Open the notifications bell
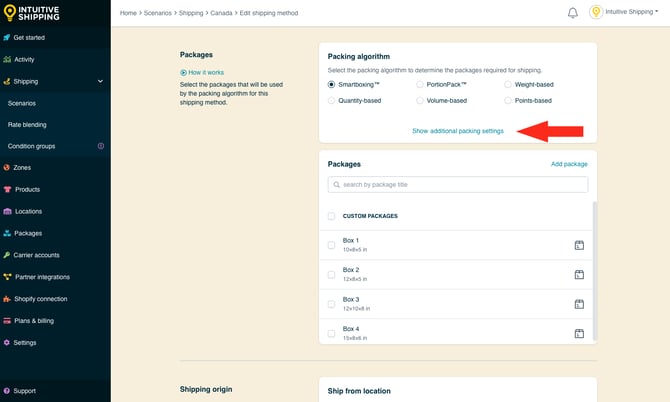670x402 pixels. tap(573, 13)
